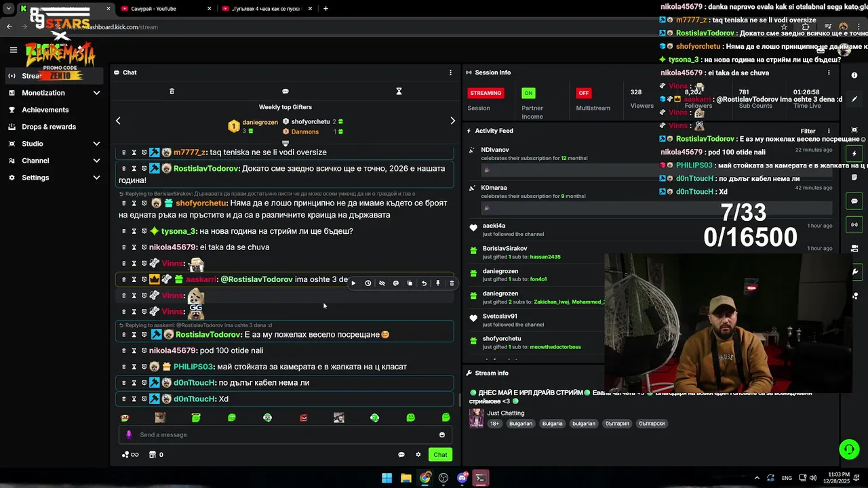Open the emoji picker in message box
868x488 pixels.
point(442,435)
